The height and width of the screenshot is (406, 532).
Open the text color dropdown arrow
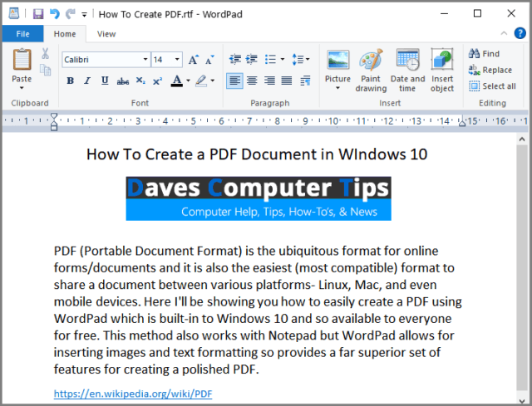189,81
